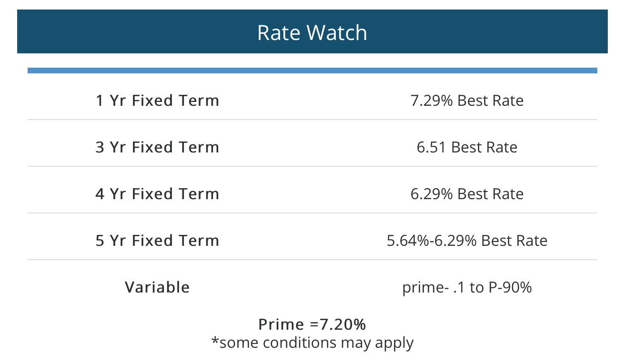Click the light blue divider bar under header
This screenshot has height=364, width=624.
[x=312, y=71]
